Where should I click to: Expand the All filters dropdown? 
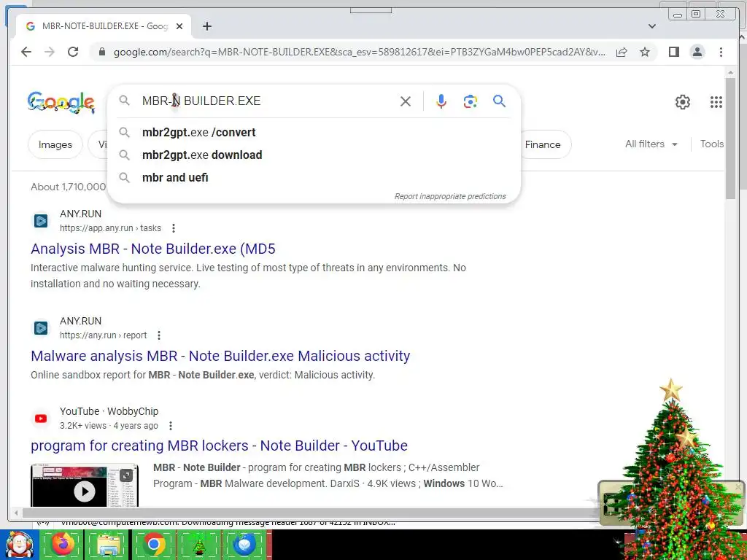pos(651,144)
